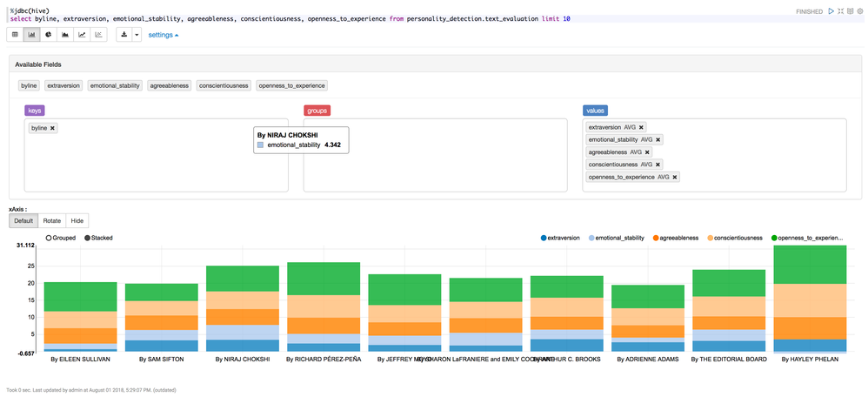Select the area chart visualization

point(65,35)
